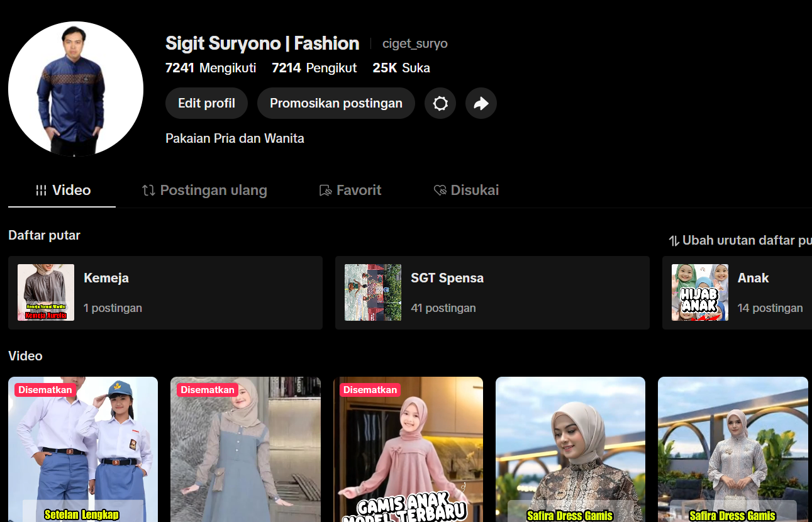Switch to the Postingan ulang tab
This screenshot has height=522, width=812.
[x=205, y=191]
